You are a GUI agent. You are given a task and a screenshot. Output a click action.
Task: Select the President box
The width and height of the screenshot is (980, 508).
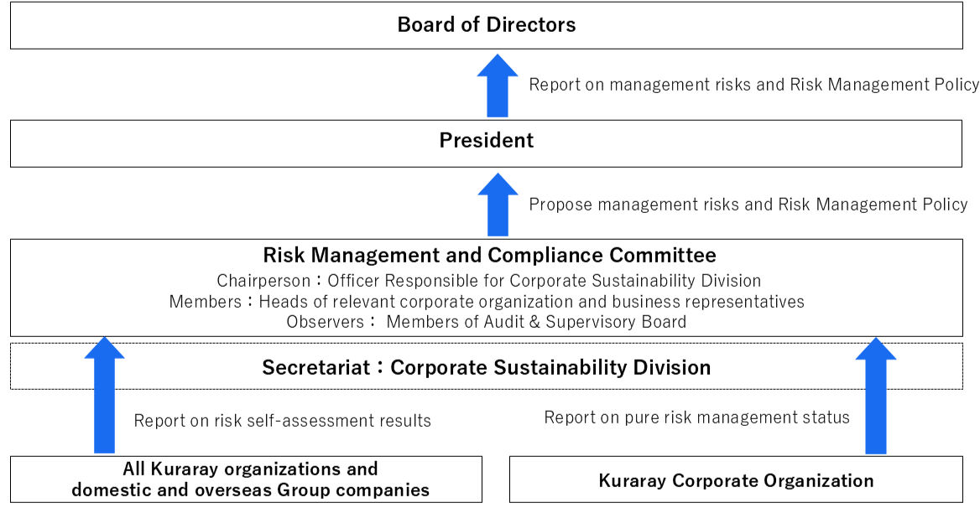[x=487, y=141]
